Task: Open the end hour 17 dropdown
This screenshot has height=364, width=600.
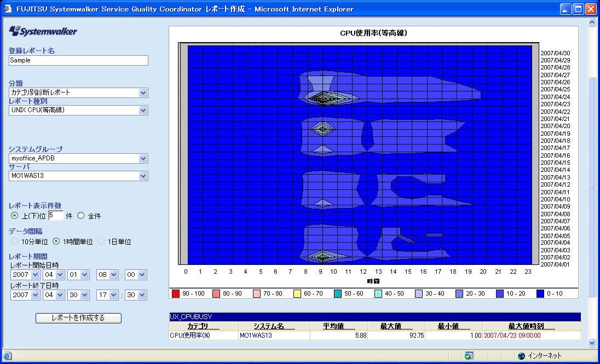Action: coord(113,295)
